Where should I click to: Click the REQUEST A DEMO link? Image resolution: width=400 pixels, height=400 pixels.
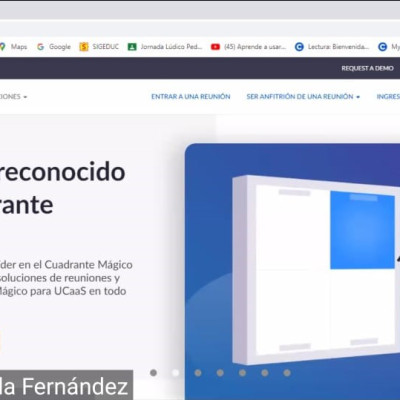tap(367, 68)
